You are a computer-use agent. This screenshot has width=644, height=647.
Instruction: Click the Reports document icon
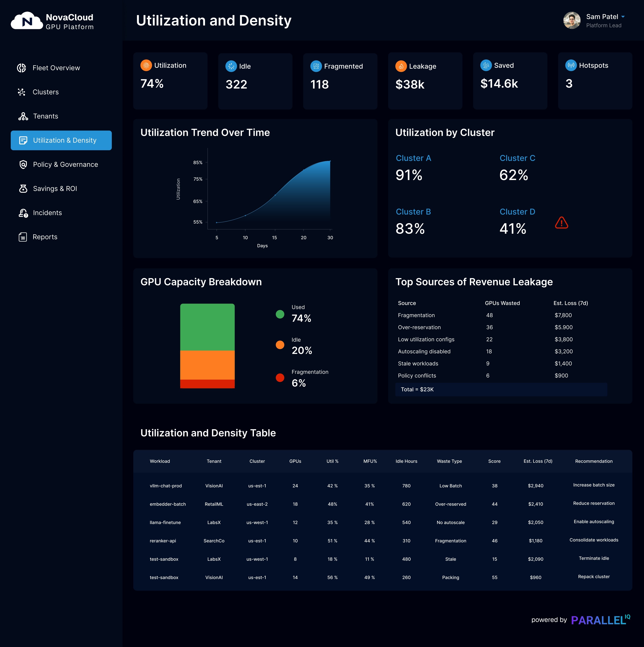pyautogui.click(x=23, y=237)
